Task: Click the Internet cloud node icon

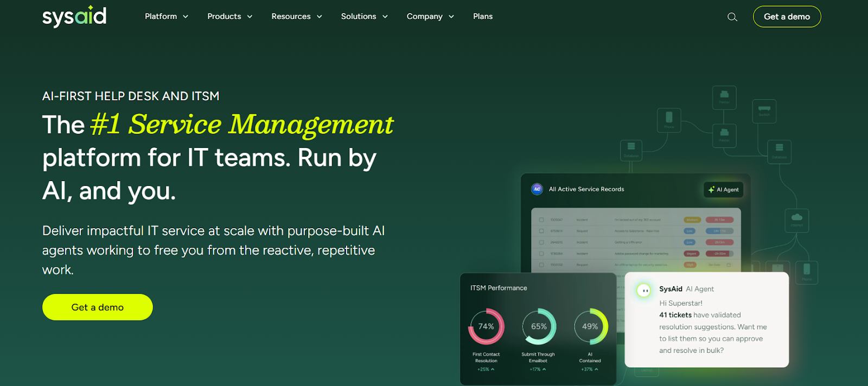Action: [x=797, y=220]
